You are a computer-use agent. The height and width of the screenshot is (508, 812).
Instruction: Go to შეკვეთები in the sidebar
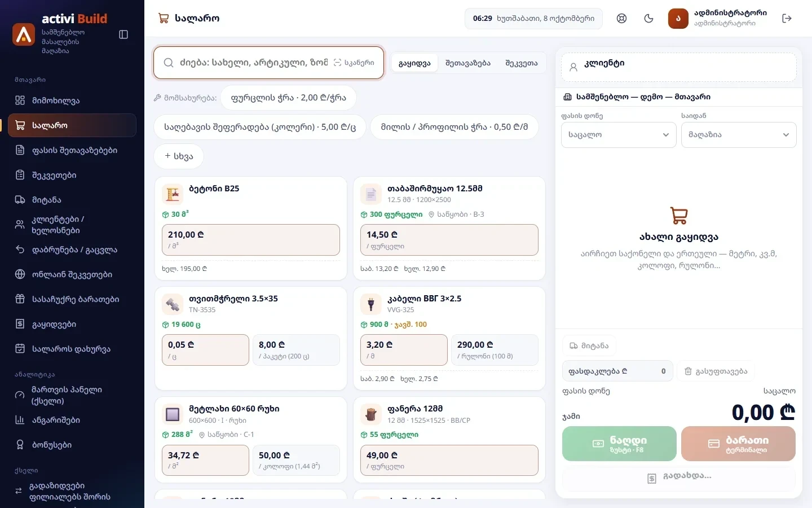pos(72,175)
